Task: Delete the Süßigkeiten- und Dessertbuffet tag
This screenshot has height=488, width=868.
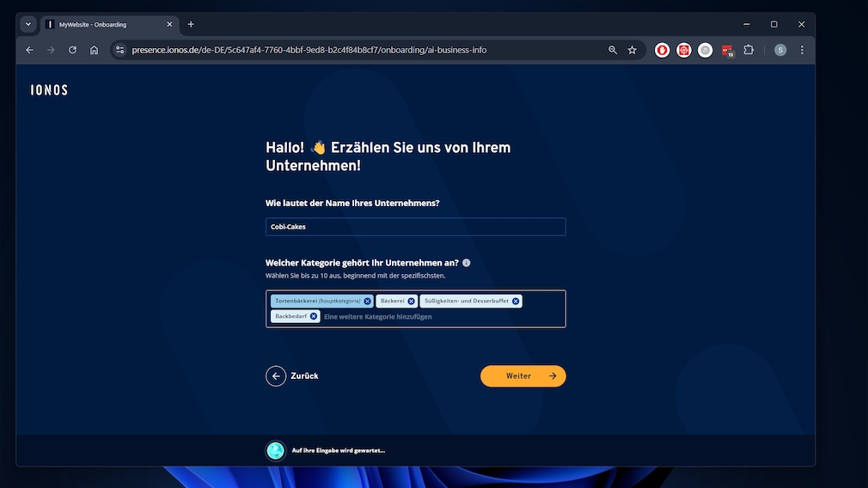Action: 516,302
